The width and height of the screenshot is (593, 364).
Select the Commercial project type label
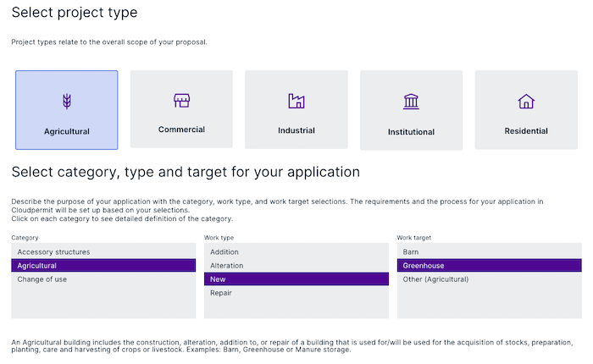click(x=181, y=130)
